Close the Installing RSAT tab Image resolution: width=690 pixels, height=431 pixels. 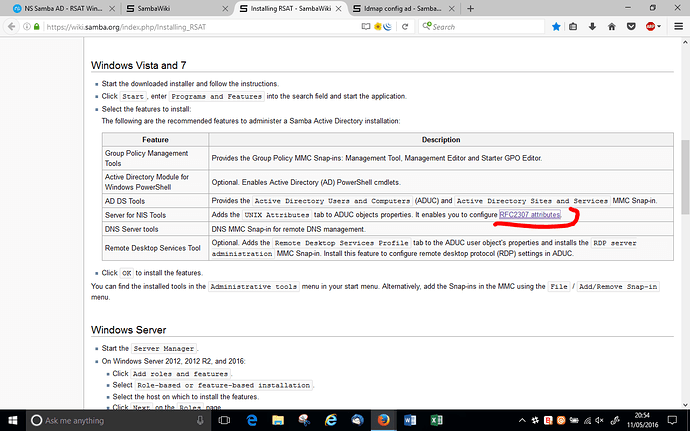coord(338,8)
